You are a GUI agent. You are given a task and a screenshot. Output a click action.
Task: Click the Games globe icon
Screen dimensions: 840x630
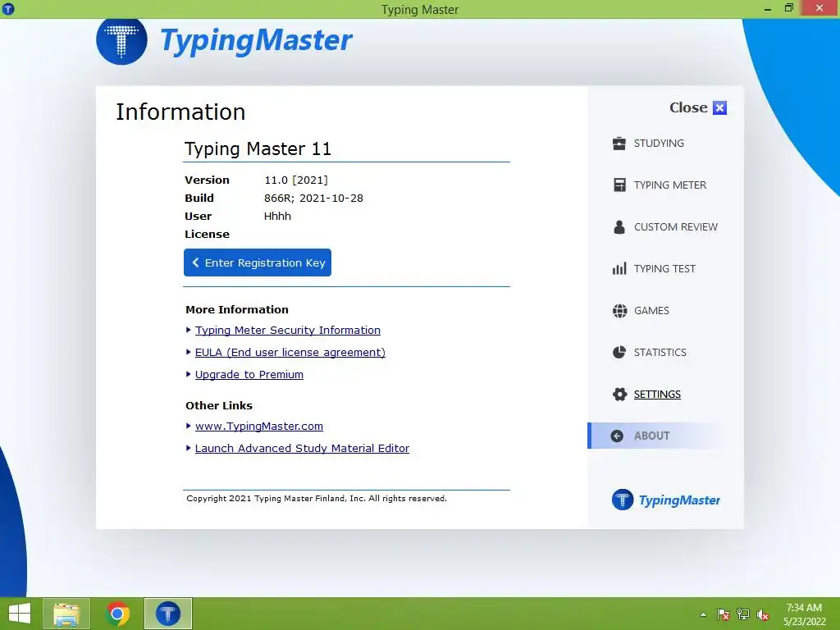click(x=619, y=311)
